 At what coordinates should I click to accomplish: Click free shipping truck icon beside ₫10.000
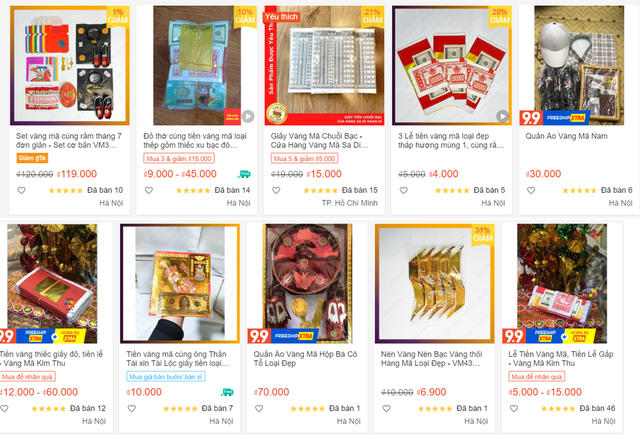tap(227, 392)
